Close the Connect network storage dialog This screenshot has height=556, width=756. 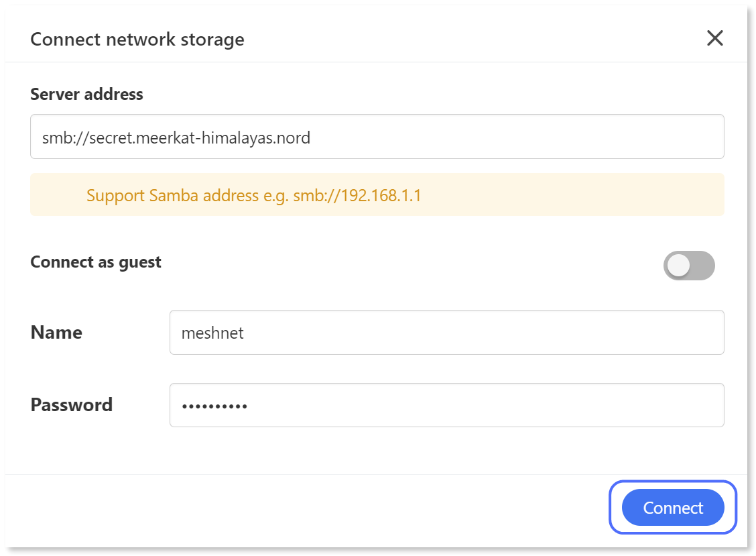714,38
